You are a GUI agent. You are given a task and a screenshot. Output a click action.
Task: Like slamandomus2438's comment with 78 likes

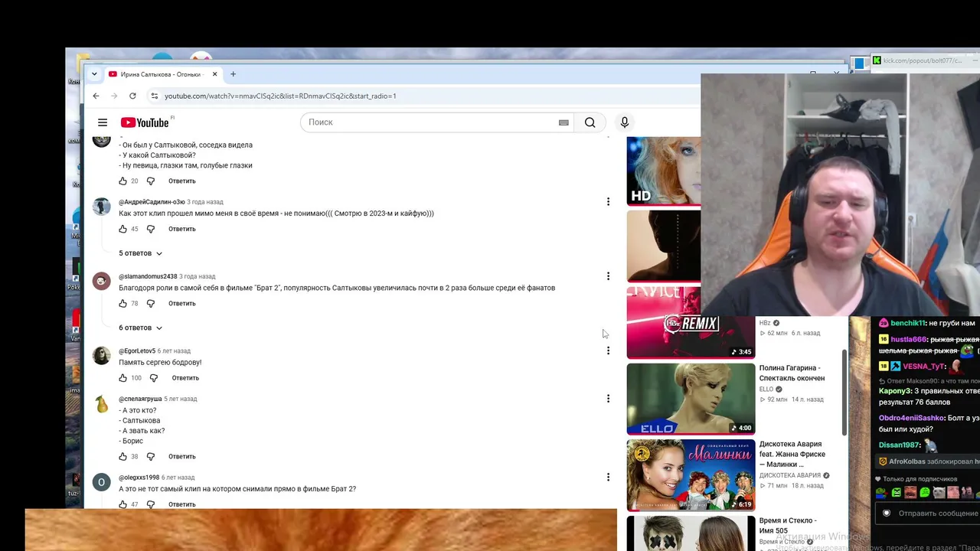pos(122,304)
